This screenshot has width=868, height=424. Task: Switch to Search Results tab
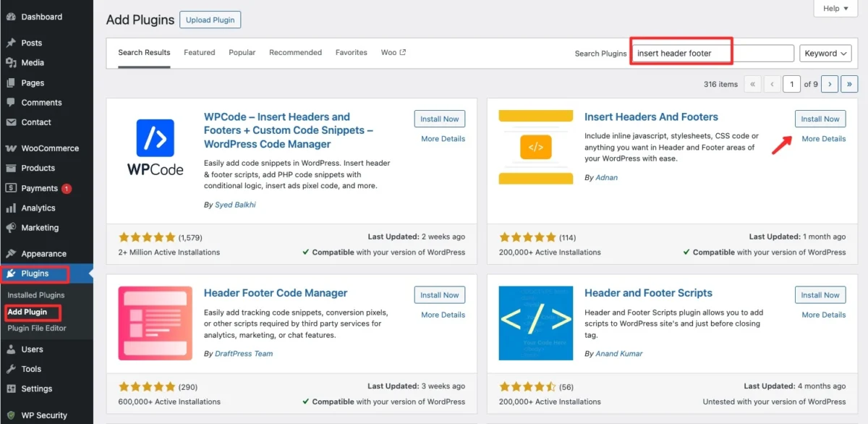pos(144,53)
